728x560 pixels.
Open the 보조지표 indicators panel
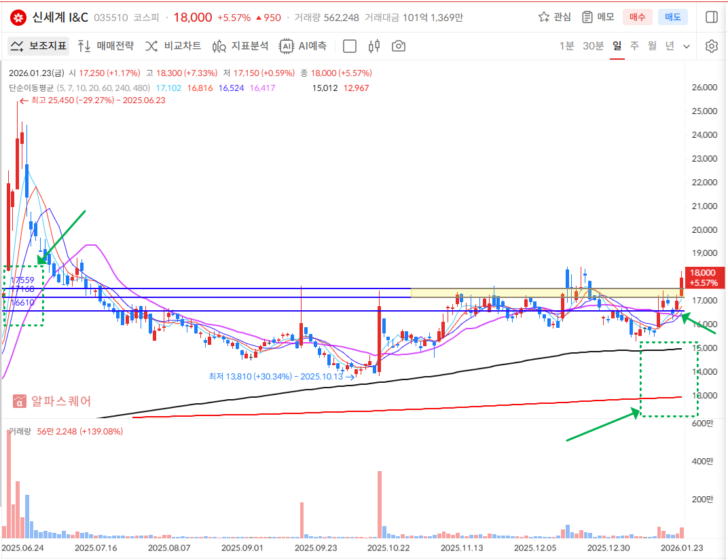39,46
